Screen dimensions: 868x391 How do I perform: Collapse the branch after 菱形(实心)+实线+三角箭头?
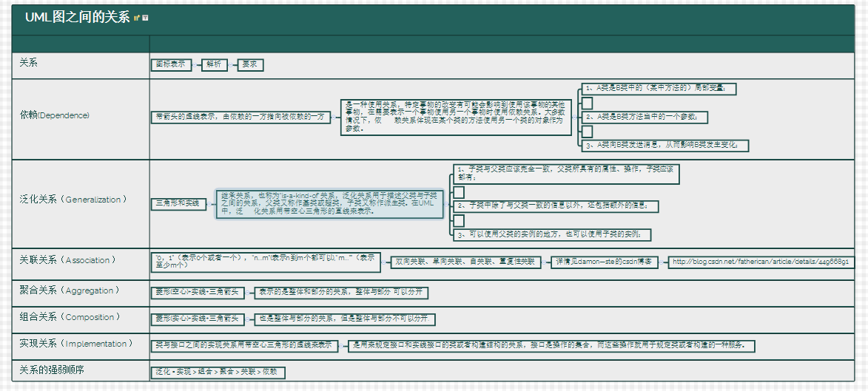(248, 319)
